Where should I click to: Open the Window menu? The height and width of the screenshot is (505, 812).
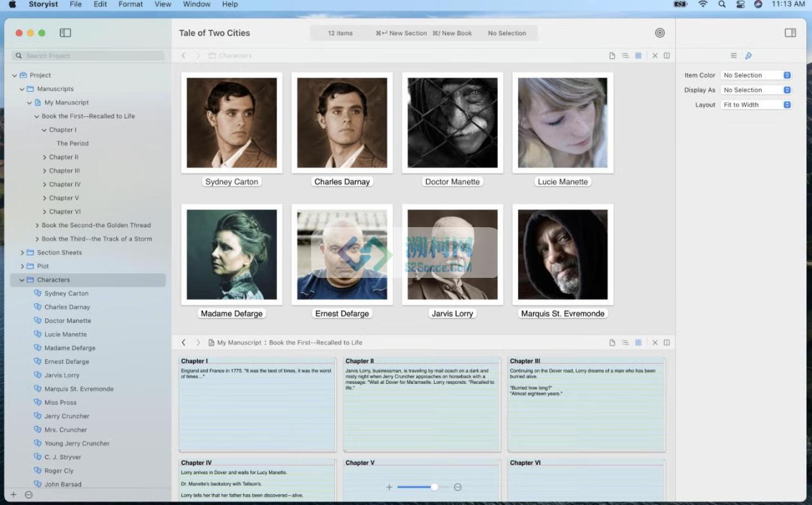(197, 4)
